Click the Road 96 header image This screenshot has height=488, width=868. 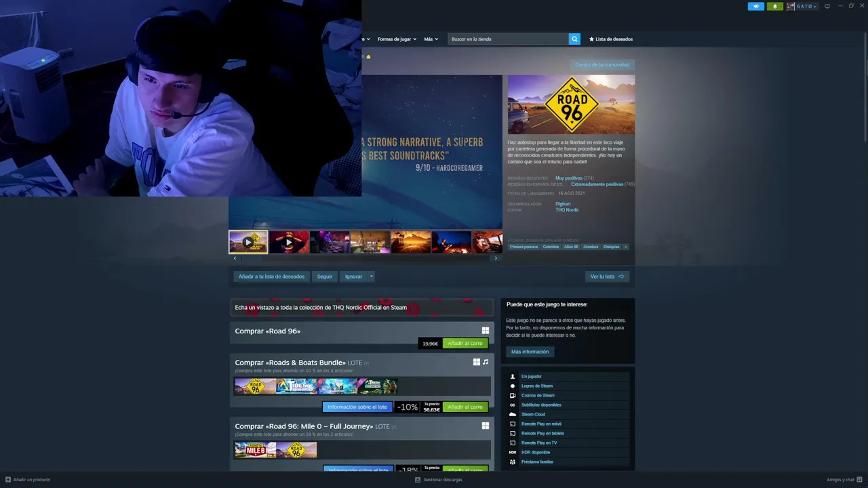coord(571,104)
